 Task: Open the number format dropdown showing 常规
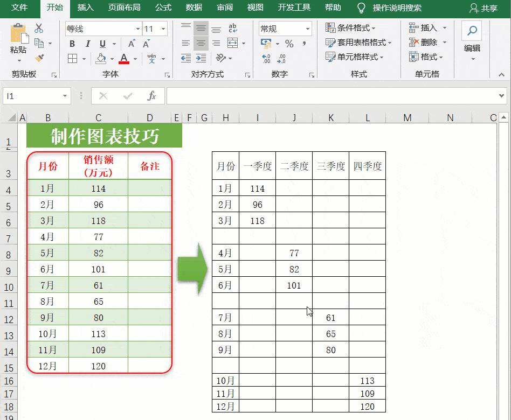[x=285, y=28]
